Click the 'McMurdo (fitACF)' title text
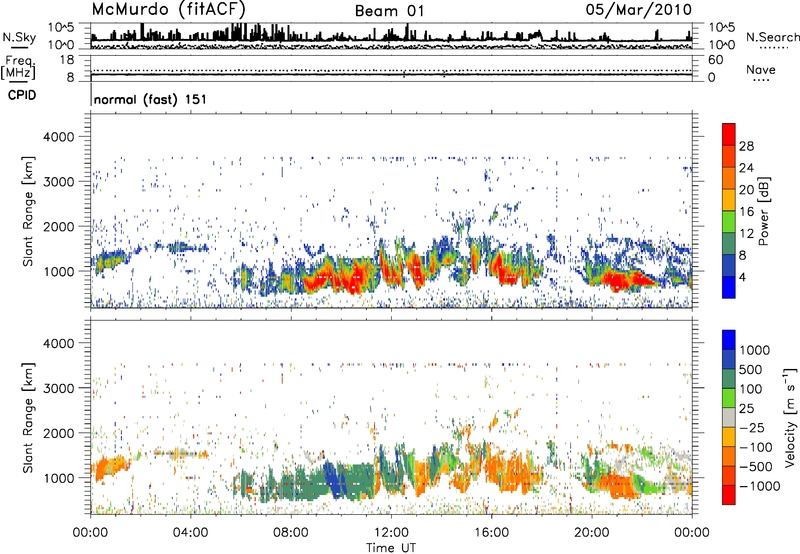The image size is (800, 554). (x=169, y=9)
